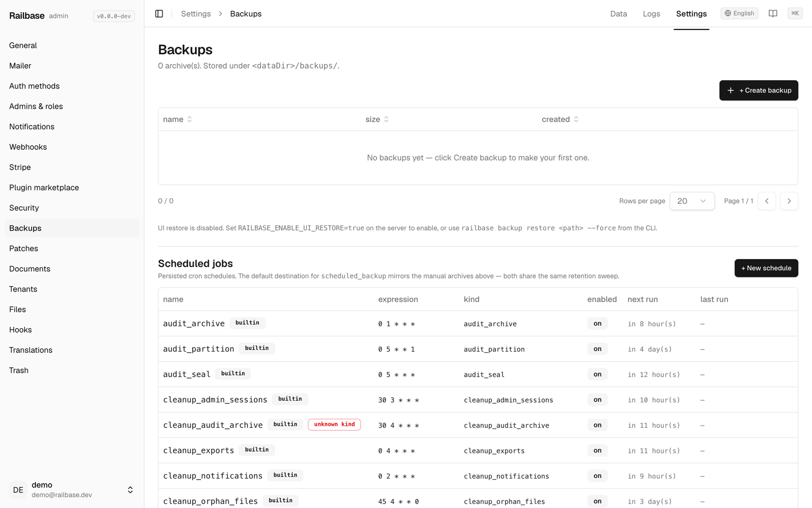Go to Webhooks settings
This screenshot has width=812, height=508.
tap(72, 147)
